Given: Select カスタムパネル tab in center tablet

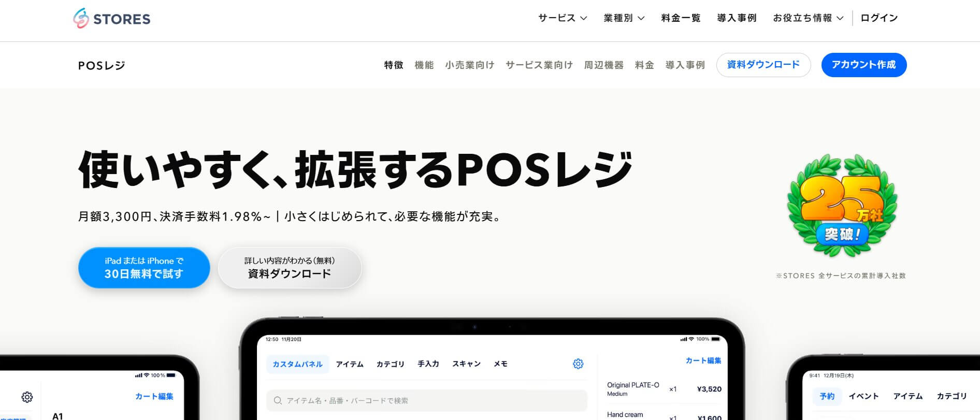Looking at the screenshot, I should click(x=297, y=364).
